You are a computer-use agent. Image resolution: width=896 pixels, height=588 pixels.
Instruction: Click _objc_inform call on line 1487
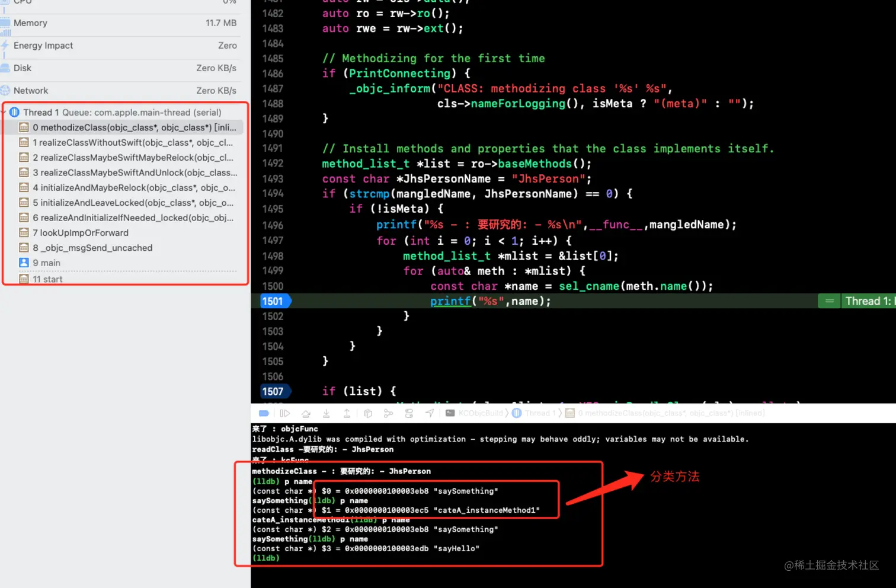pos(390,88)
